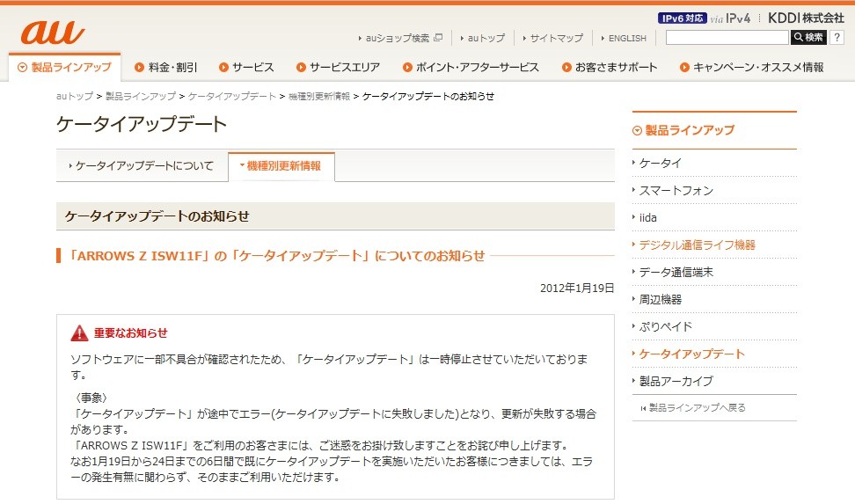855x504 pixels.
Task: Click 機種別更新情報 in the breadcrumb
Action: pos(319,96)
